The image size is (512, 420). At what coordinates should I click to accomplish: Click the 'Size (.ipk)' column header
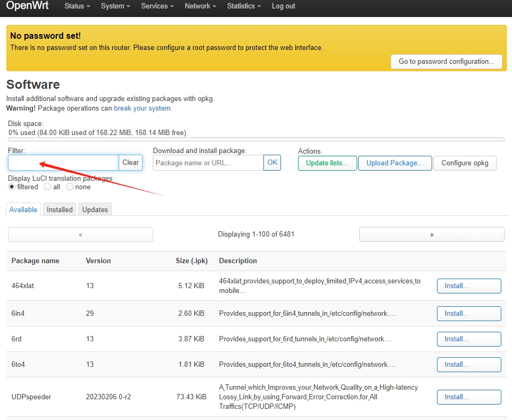[x=192, y=261]
